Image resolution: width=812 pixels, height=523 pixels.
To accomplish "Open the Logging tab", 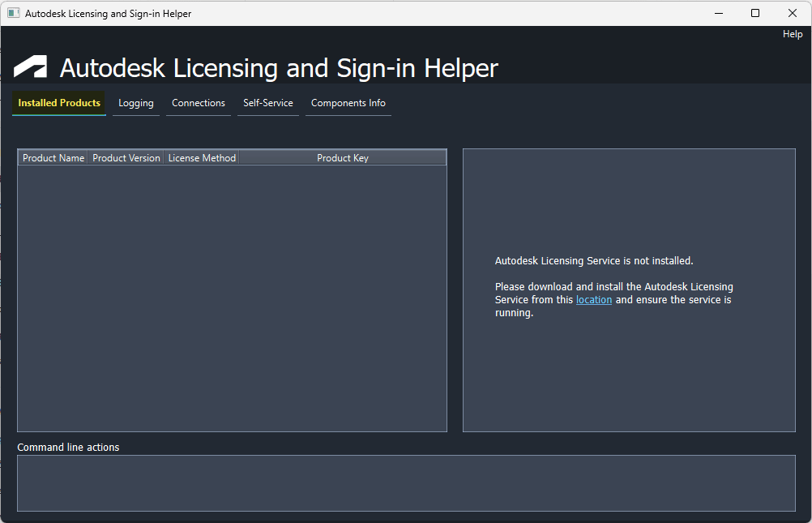I will pyautogui.click(x=135, y=103).
